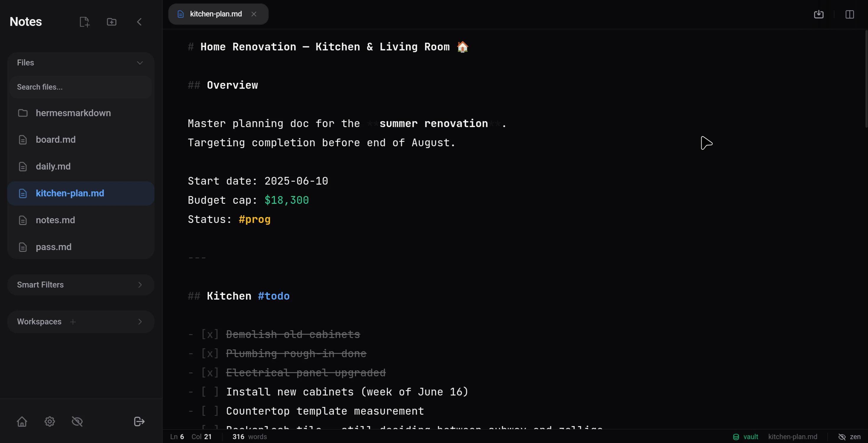Click the hermesmarkdown folder icon
Viewport: 868px width, 443px height.
[22, 113]
